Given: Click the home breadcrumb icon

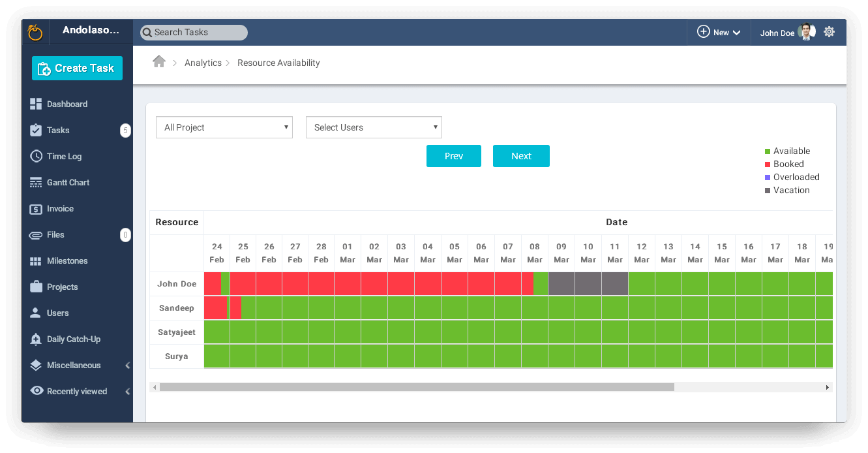Looking at the screenshot, I should coord(159,61).
